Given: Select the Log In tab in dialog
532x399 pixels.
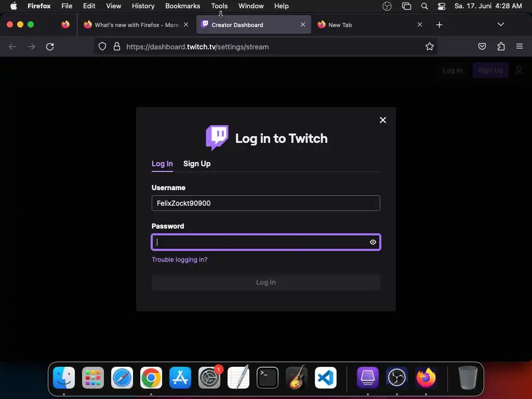Looking at the screenshot, I should (162, 164).
